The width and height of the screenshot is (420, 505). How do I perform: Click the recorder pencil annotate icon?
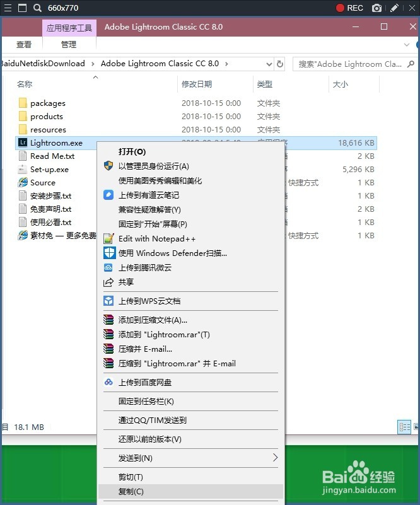(x=394, y=8)
